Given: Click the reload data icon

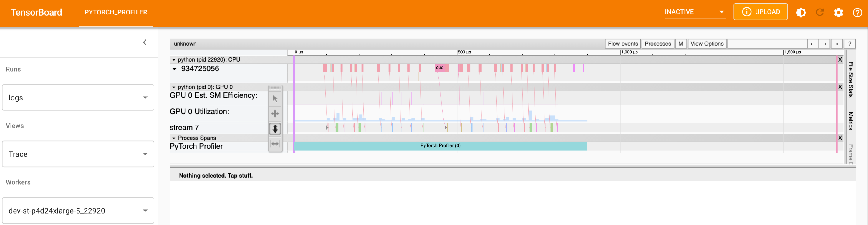Looking at the screenshot, I should (x=819, y=12).
